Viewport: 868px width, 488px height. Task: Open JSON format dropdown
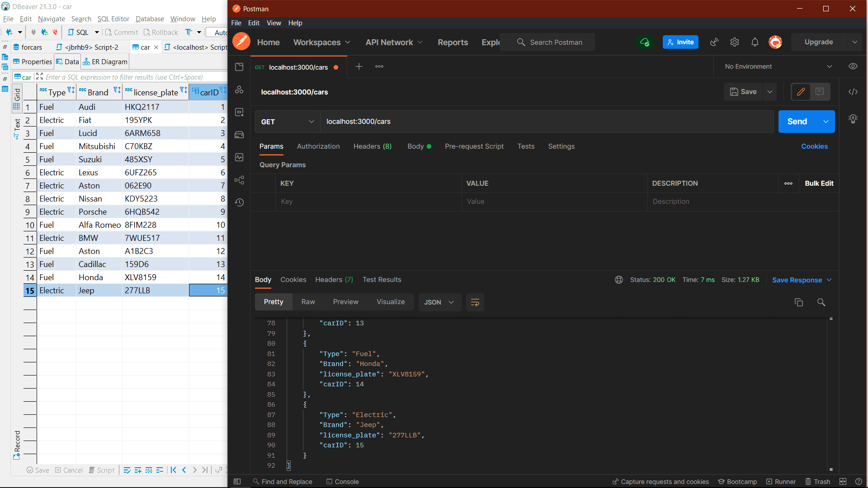439,302
